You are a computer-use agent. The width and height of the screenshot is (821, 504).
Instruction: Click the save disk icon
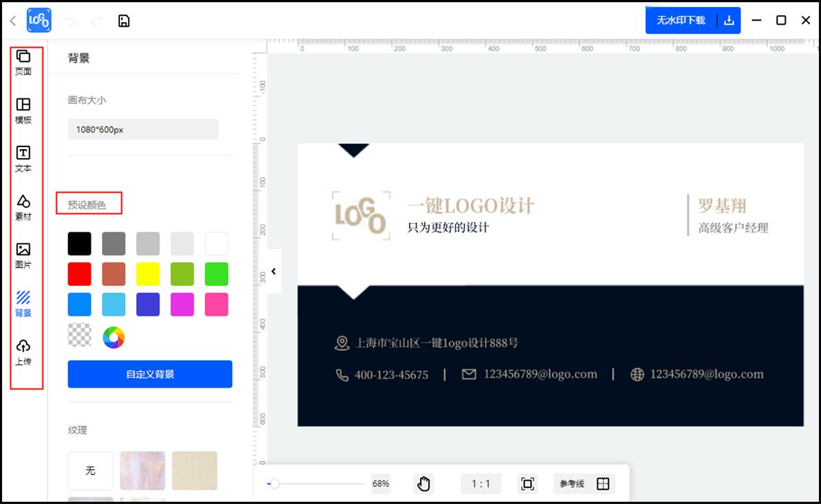click(x=124, y=21)
